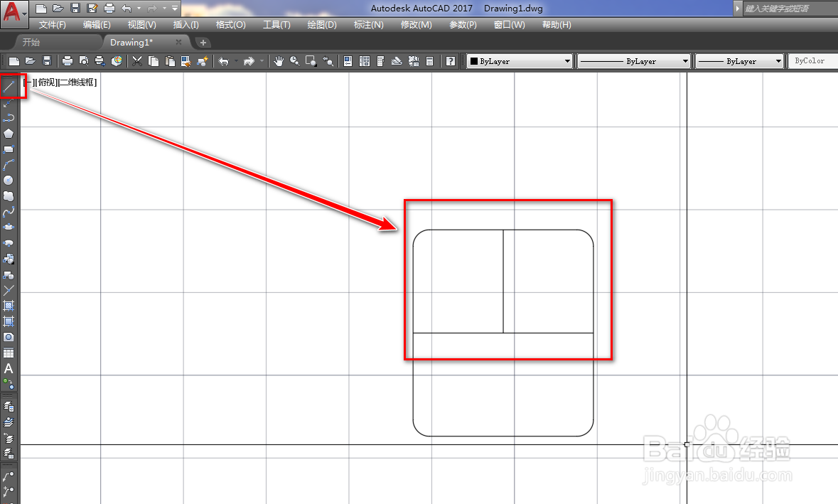This screenshot has width=838, height=504.
Task: Select the Line drawing tool
Action: (9, 86)
